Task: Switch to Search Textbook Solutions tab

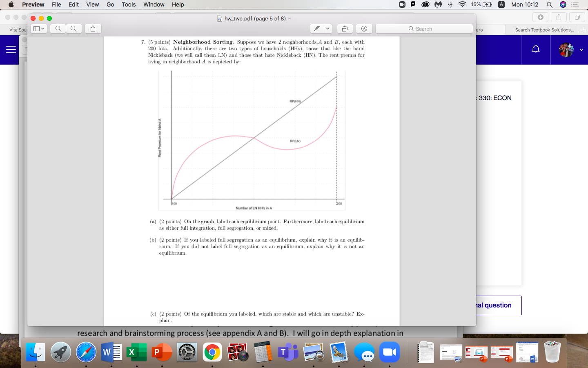Action: tap(544, 30)
